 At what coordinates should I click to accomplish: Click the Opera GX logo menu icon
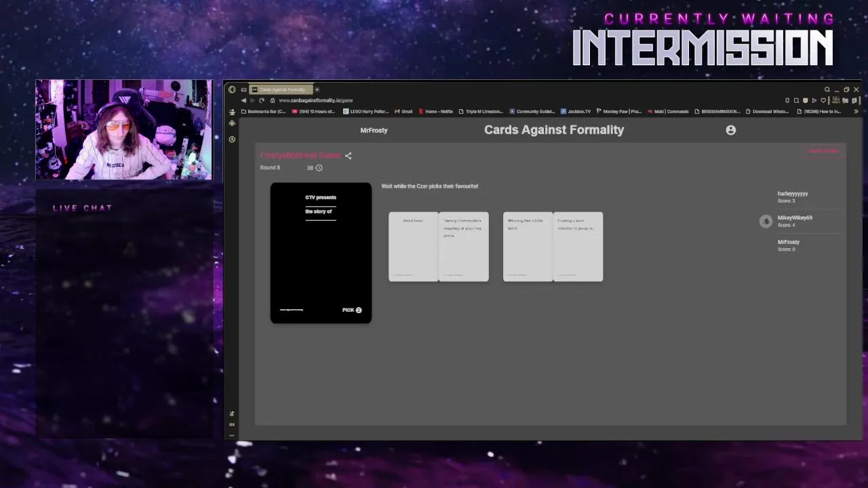232,89
